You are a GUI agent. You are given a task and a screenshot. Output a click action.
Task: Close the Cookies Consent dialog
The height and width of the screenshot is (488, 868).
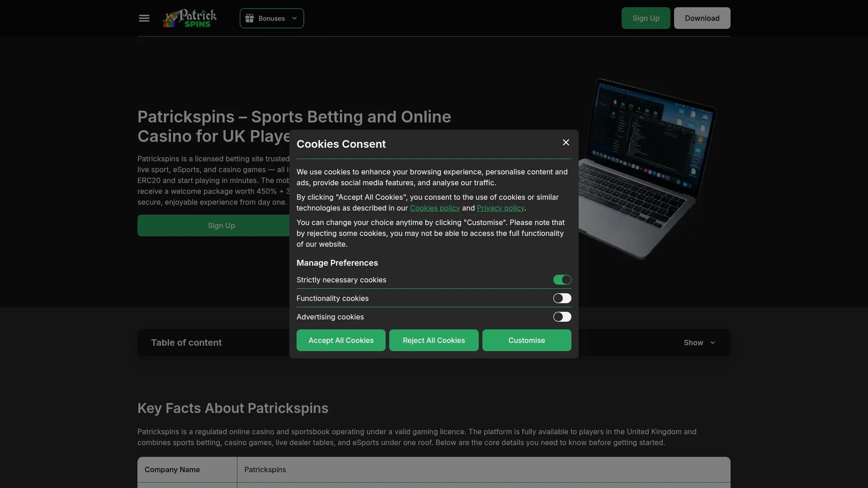coord(566,142)
